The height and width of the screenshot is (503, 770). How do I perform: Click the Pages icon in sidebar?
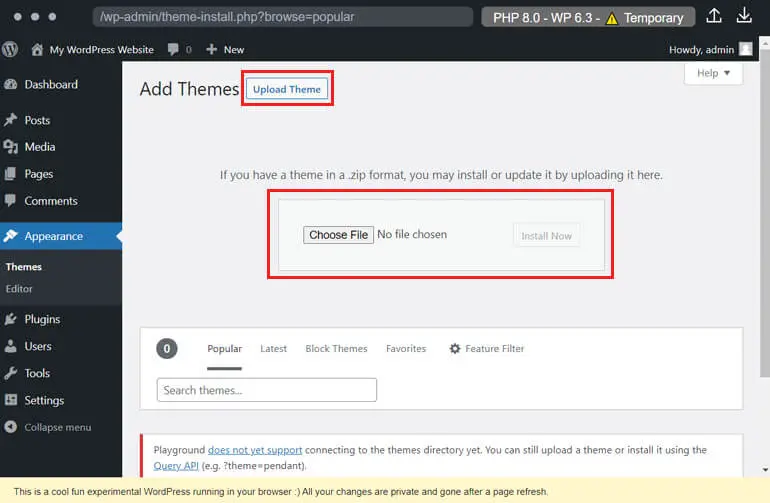10,174
